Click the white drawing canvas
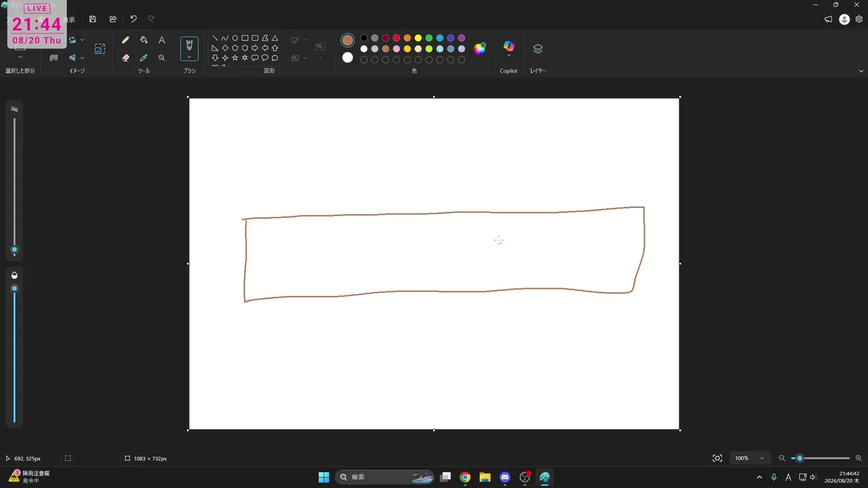Screen dimensions: 868x488 coord(434,264)
